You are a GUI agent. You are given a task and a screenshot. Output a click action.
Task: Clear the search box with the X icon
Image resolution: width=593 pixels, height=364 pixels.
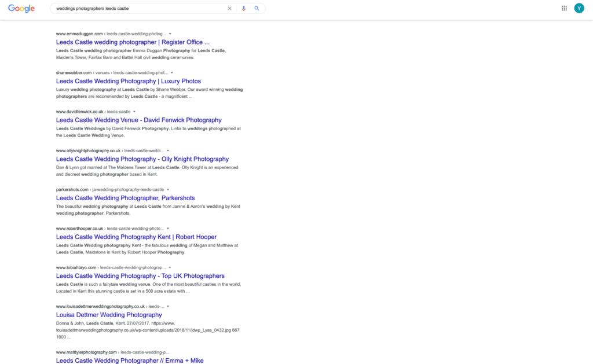229,8
